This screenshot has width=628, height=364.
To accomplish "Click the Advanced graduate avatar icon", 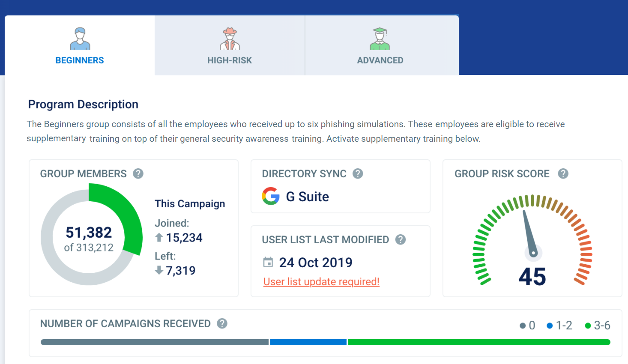I will click(380, 38).
